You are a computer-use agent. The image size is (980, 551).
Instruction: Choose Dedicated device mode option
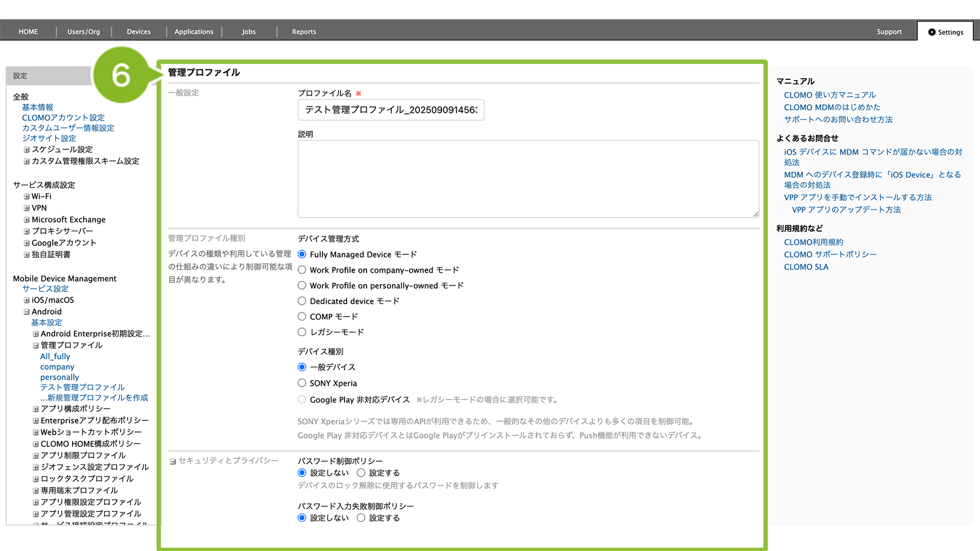coord(302,301)
